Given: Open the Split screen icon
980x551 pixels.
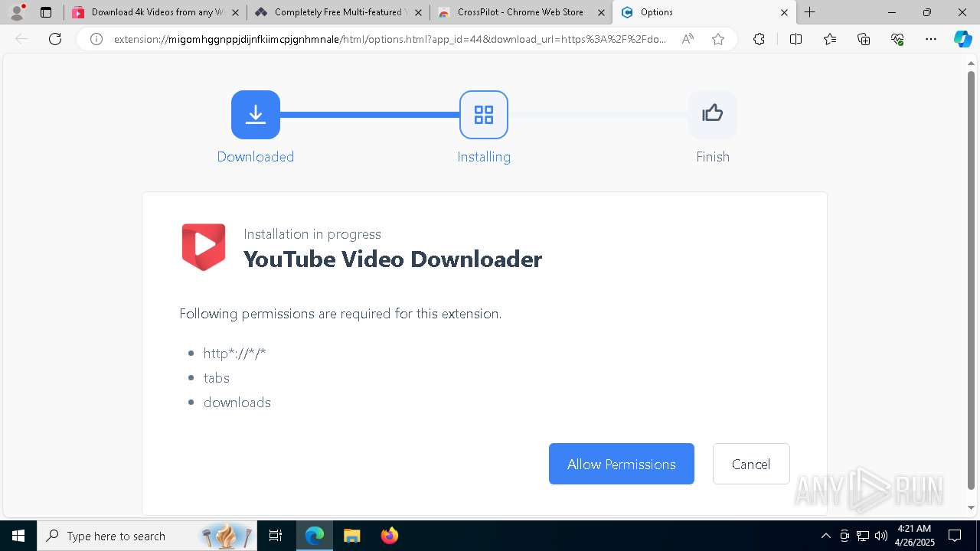Looking at the screenshot, I should (795, 39).
